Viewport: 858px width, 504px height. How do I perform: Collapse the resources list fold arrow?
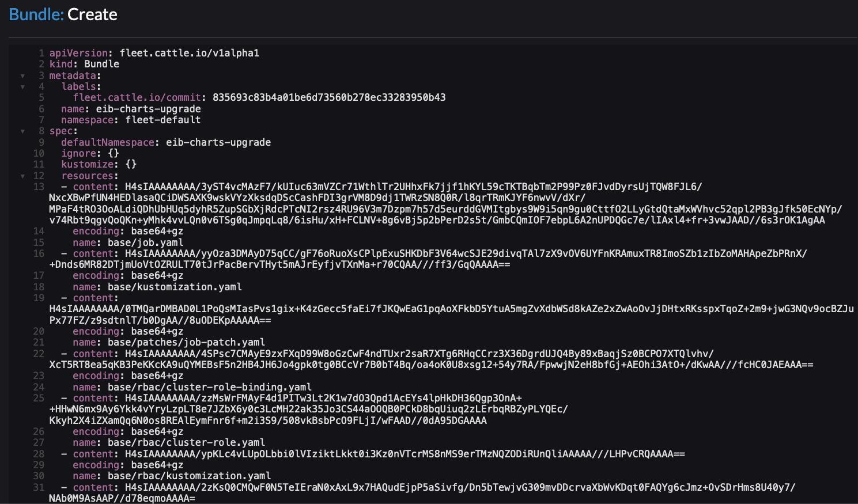pos(22,176)
